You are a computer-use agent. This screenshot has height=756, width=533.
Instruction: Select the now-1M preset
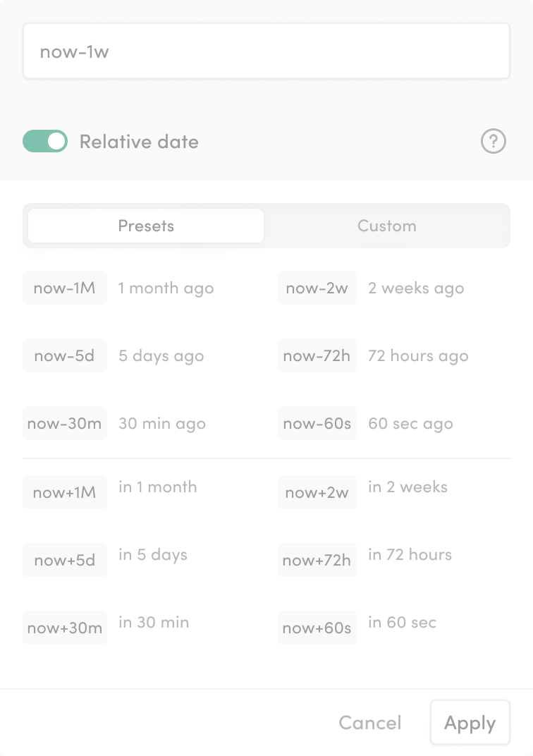pyautogui.click(x=64, y=288)
